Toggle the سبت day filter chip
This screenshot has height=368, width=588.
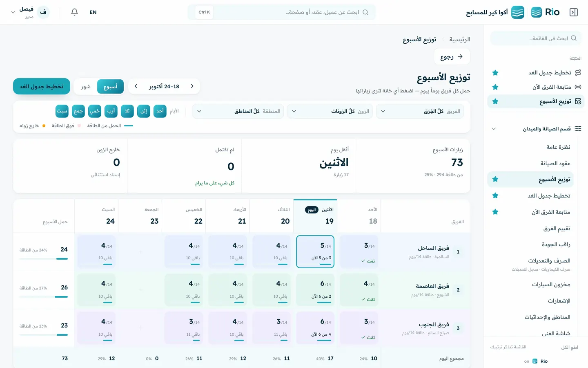pyautogui.click(x=62, y=111)
